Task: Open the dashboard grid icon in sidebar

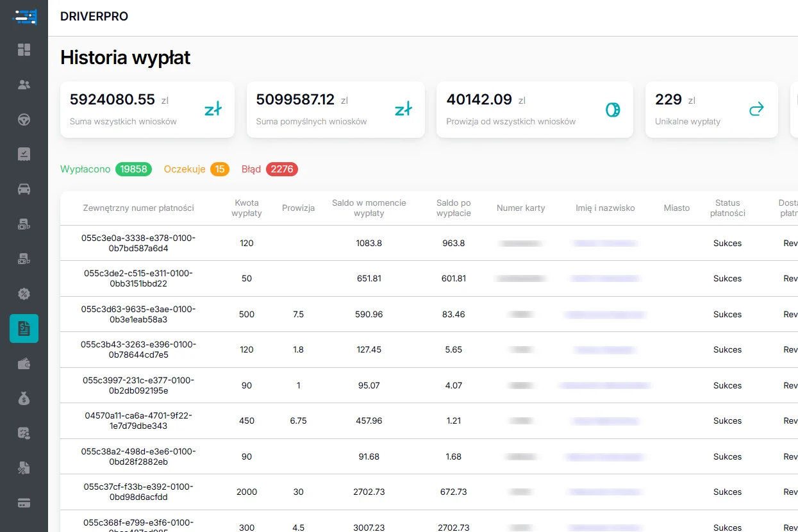Action: pos(24,49)
